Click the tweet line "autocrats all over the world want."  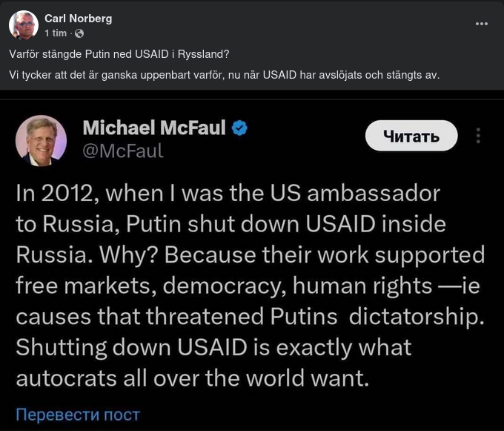pos(192,378)
